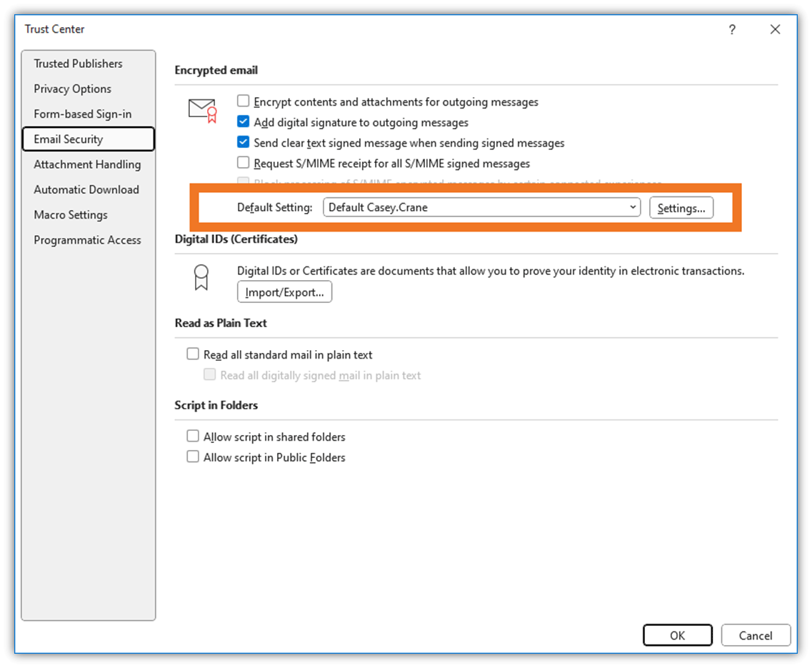Open the Attachment Handling section
Screen dimensions: 812x668
click(x=86, y=164)
